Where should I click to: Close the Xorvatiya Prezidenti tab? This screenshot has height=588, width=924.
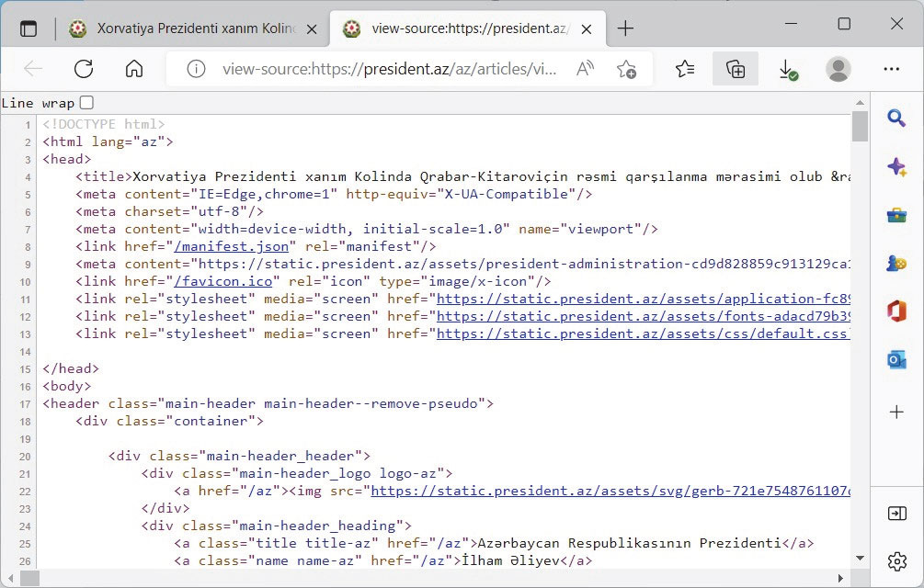tap(312, 28)
